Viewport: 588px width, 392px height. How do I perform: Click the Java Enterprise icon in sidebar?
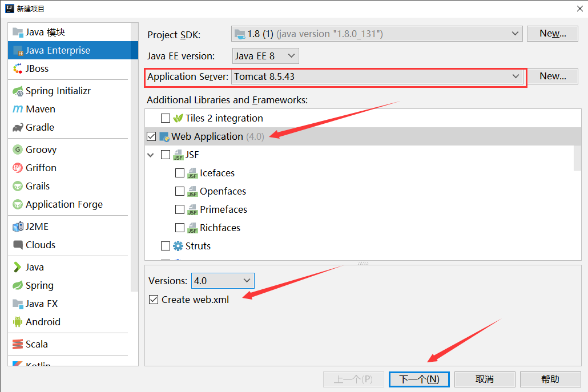[x=18, y=51]
